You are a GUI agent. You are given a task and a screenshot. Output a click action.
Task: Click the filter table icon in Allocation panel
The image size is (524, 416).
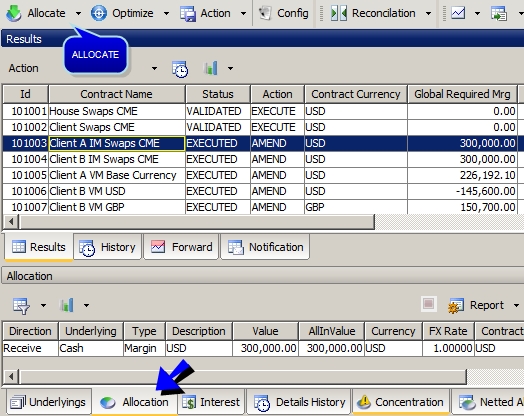click(x=21, y=306)
